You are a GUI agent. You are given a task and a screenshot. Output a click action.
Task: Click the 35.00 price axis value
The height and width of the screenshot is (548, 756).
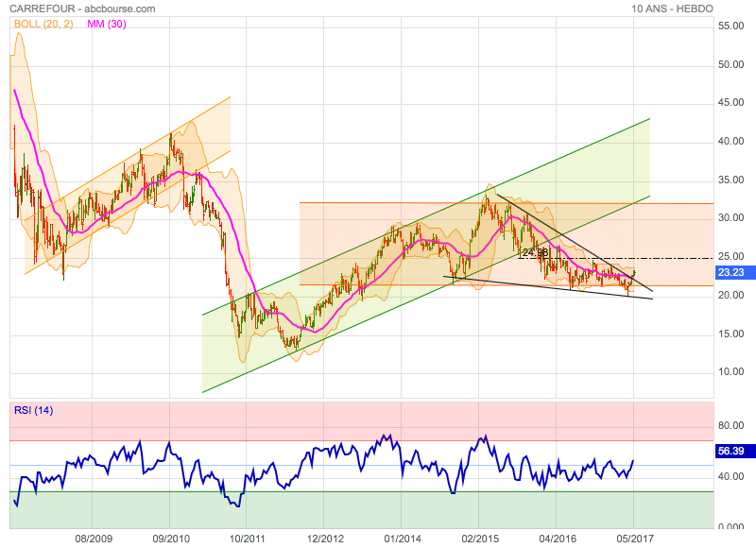[730, 180]
